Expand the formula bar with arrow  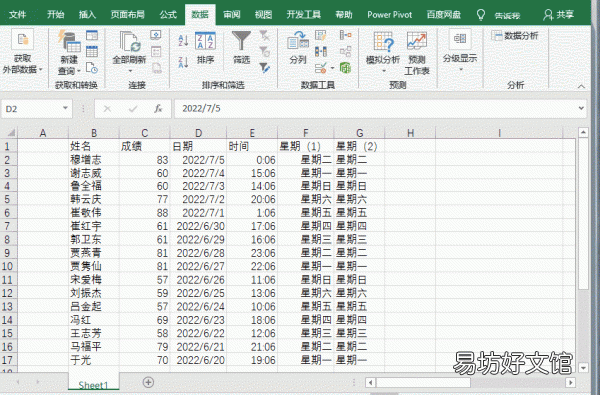(x=581, y=108)
